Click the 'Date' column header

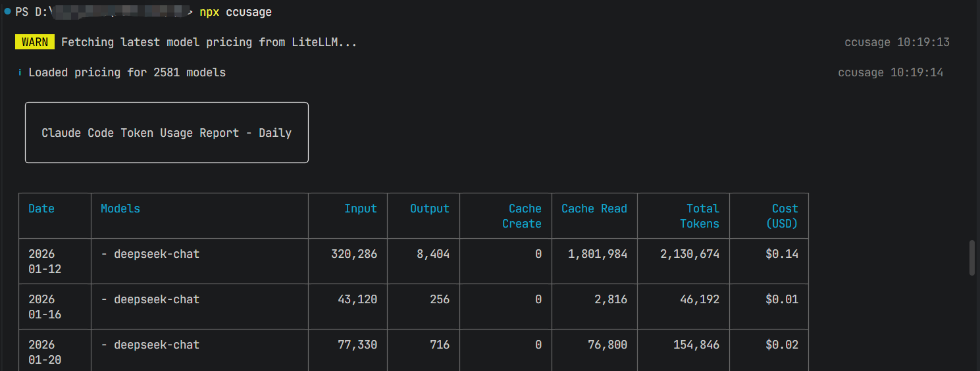41,209
